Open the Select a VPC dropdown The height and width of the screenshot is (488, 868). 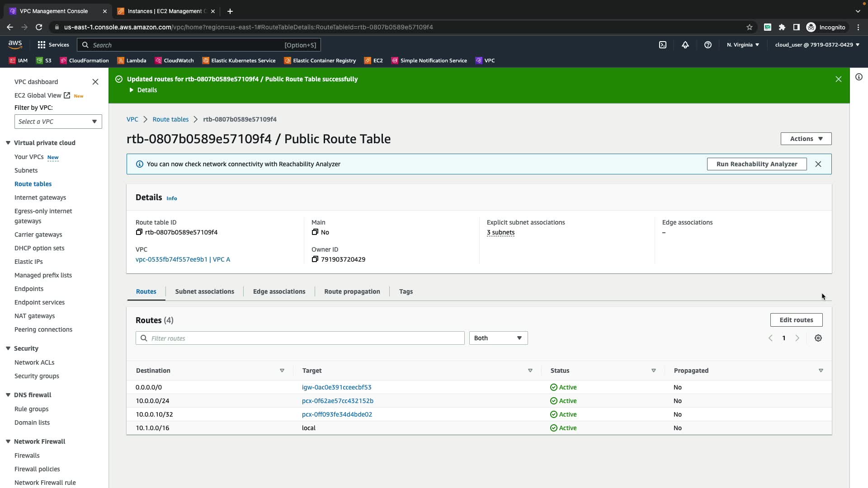pyautogui.click(x=58, y=122)
